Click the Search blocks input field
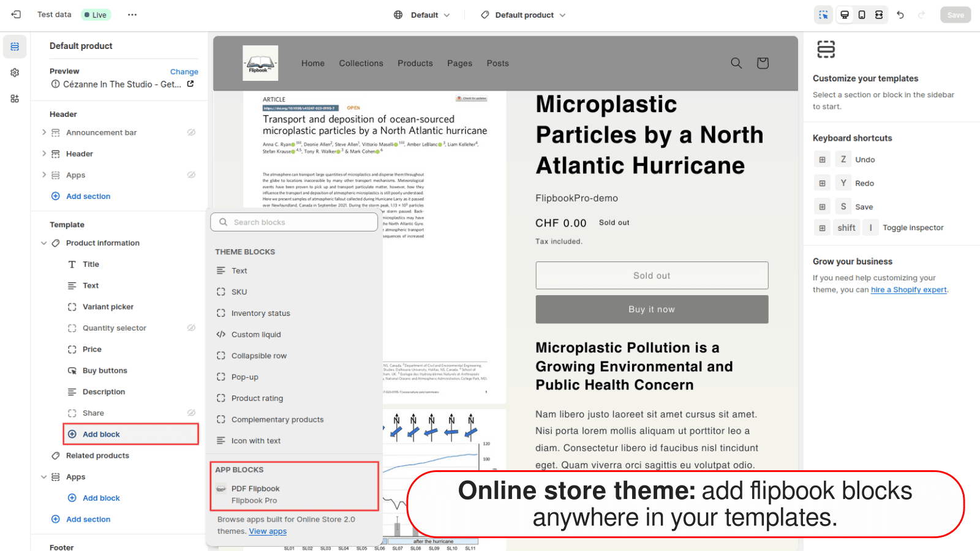Image resolution: width=980 pixels, height=551 pixels. click(294, 222)
